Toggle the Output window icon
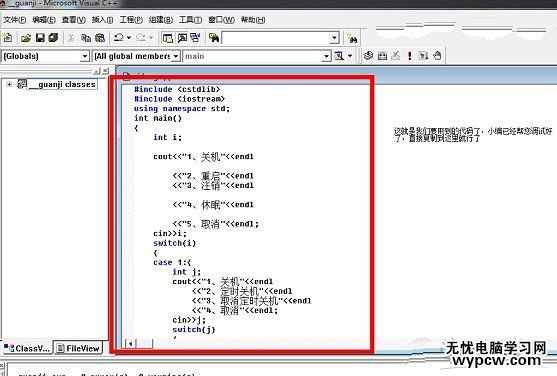Viewport: 557px width, 376px height. tap(182, 38)
